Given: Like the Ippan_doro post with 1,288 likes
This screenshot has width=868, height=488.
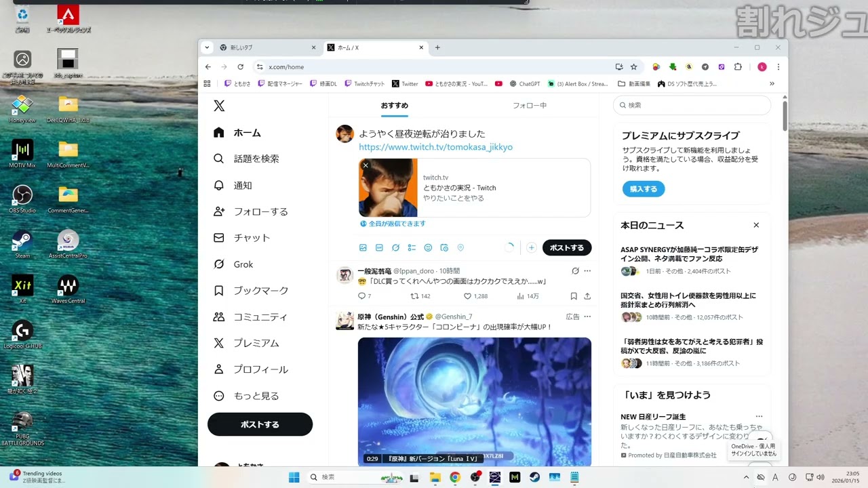Looking at the screenshot, I should 467,296.
